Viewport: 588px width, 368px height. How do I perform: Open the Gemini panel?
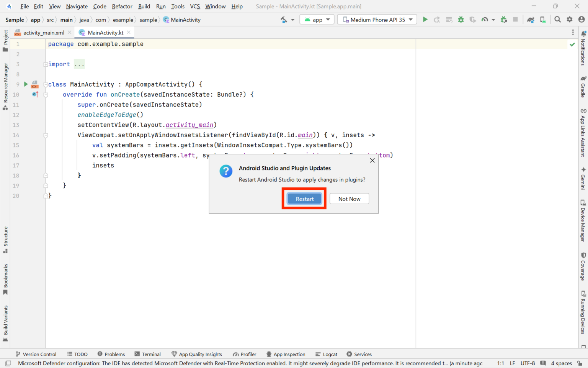583,178
